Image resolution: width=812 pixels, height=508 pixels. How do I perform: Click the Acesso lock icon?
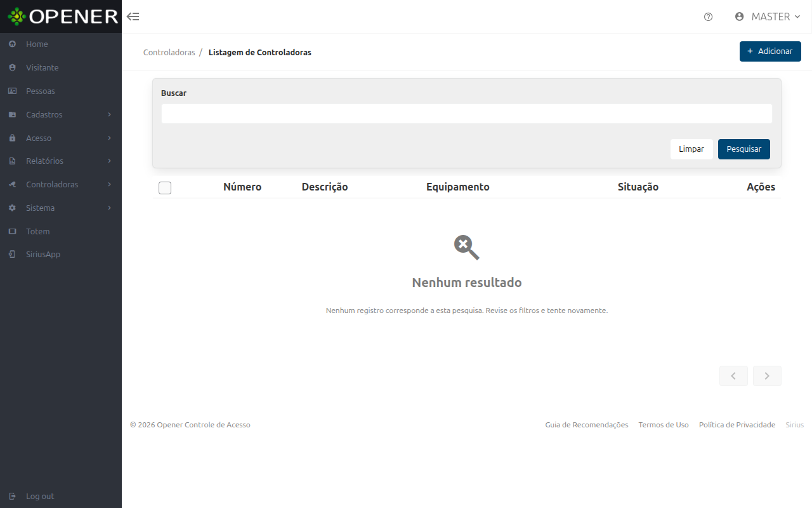click(x=12, y=138)
